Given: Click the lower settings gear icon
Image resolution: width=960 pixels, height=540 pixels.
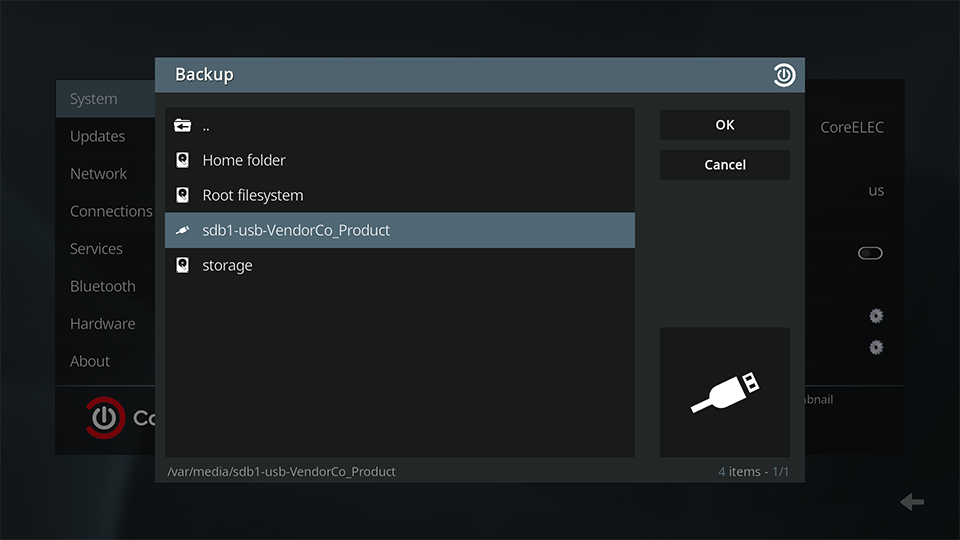Looking at the screenshot, I should [876, 348].
